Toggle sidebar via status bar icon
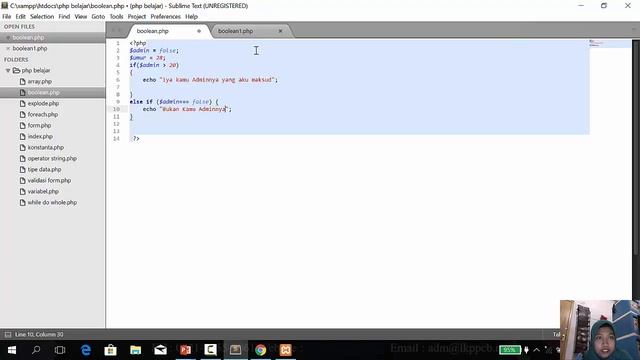Viewport: 640px width, 360px height. (8, 335)
